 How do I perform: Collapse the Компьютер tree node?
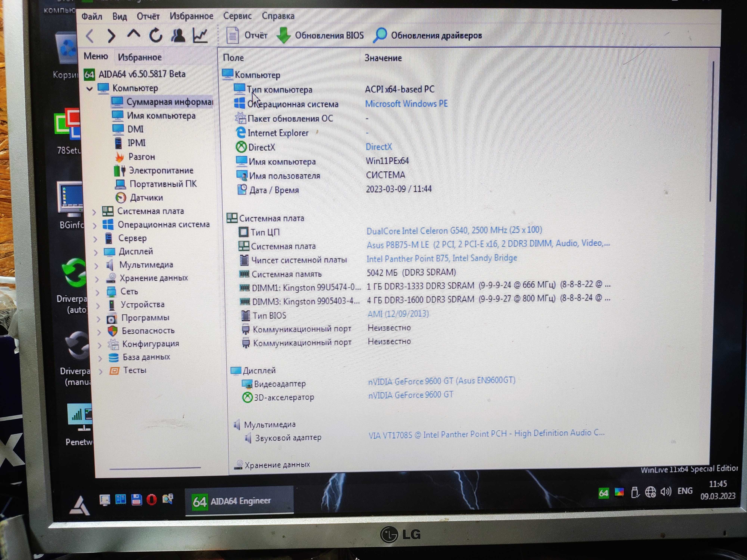pyautogui.click(x=90, y=89)
